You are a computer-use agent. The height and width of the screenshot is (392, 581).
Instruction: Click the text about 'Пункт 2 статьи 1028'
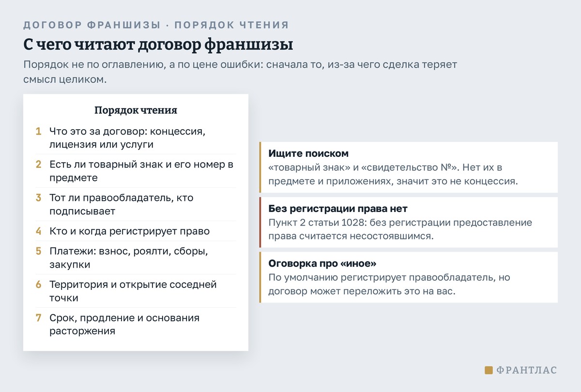tap(400, 229)
